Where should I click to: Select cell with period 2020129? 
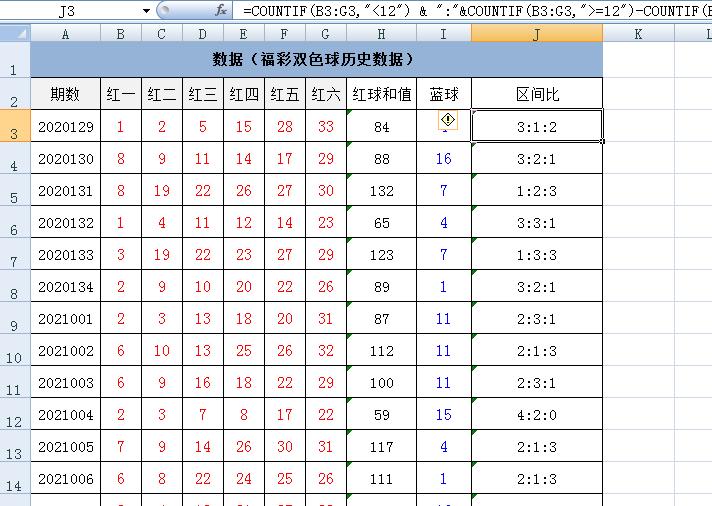[65, 126]
